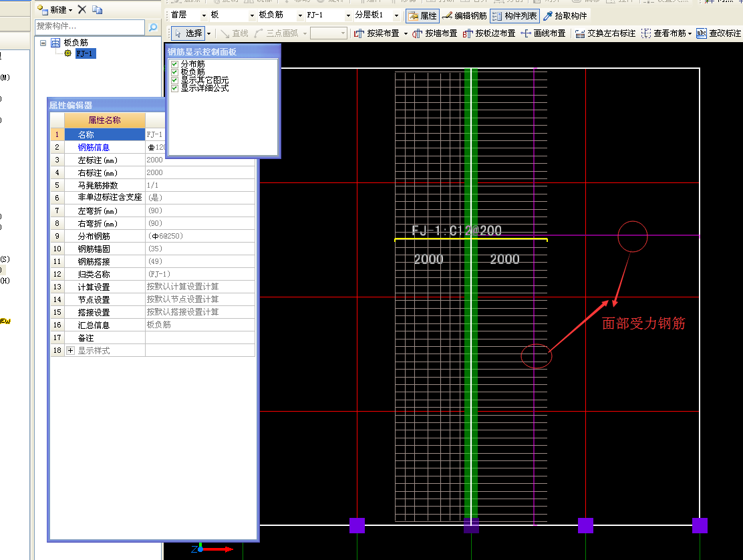Screen dimensions: 743x560
Task: Toggle the 显示其它图元 checkbox
Action: tap(174, 80)
